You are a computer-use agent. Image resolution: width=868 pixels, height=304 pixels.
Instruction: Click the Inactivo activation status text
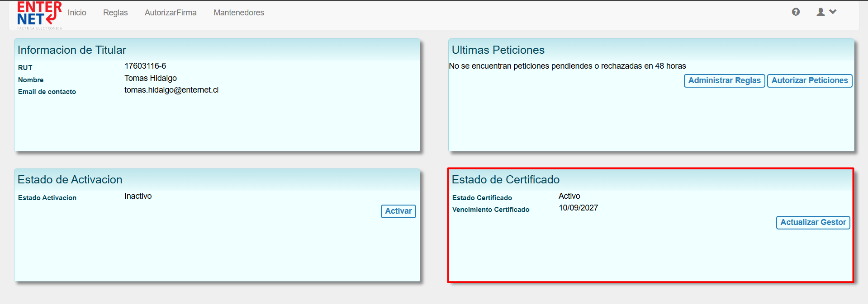pos(138,196)
